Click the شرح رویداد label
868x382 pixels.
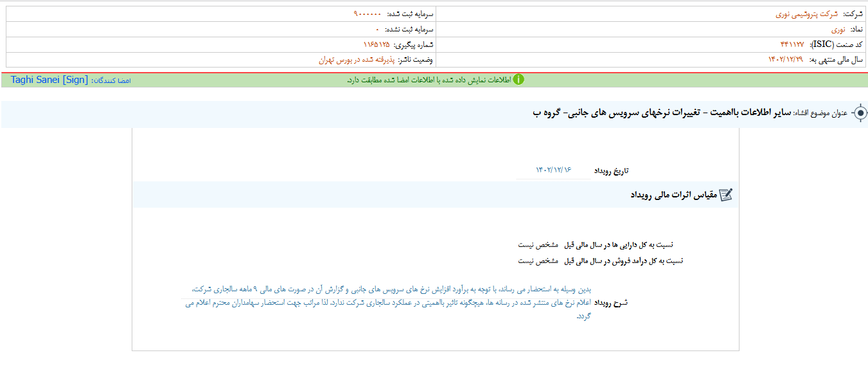coord(612,303)
